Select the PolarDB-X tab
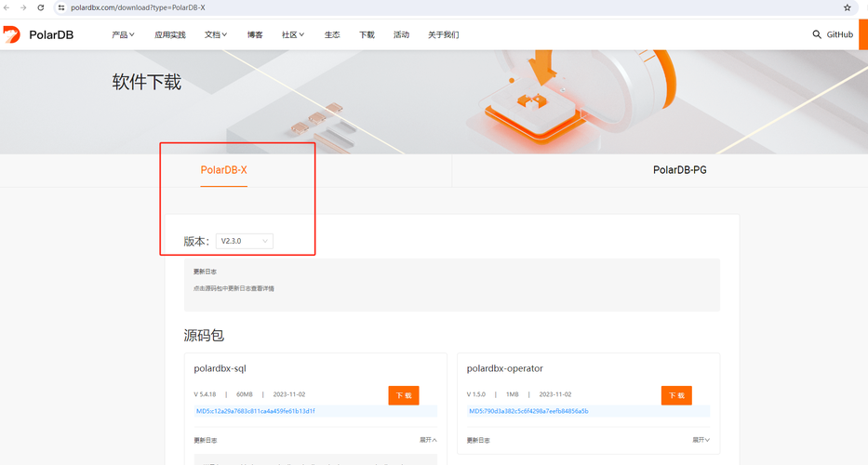Screen dimensions: 868x465 223,170
